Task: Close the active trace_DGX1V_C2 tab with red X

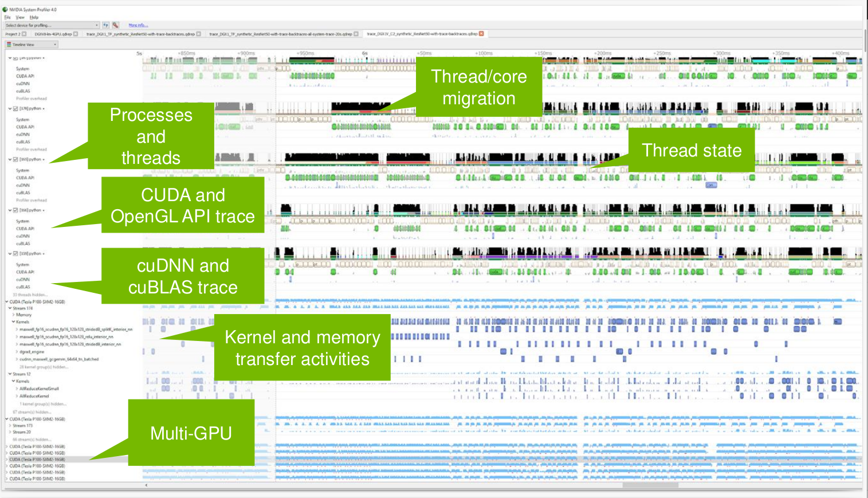Action: coord(481,34)
